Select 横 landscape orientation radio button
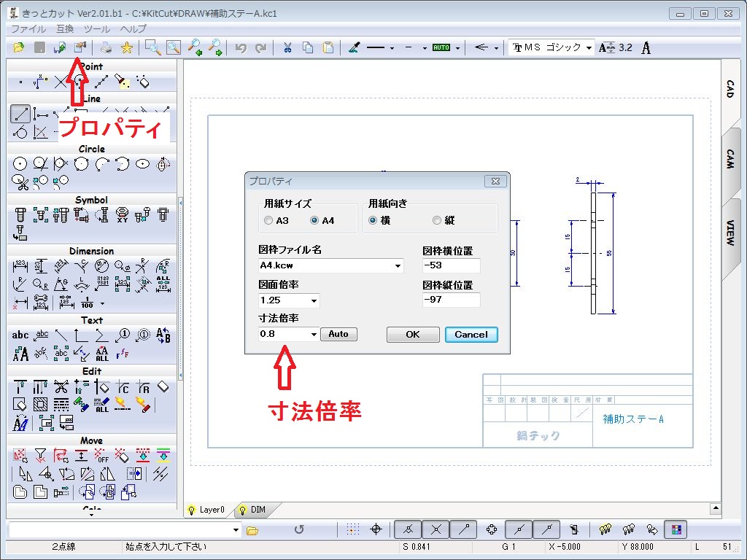The height and width of the screenshot is (560, 747). [373, 220]
